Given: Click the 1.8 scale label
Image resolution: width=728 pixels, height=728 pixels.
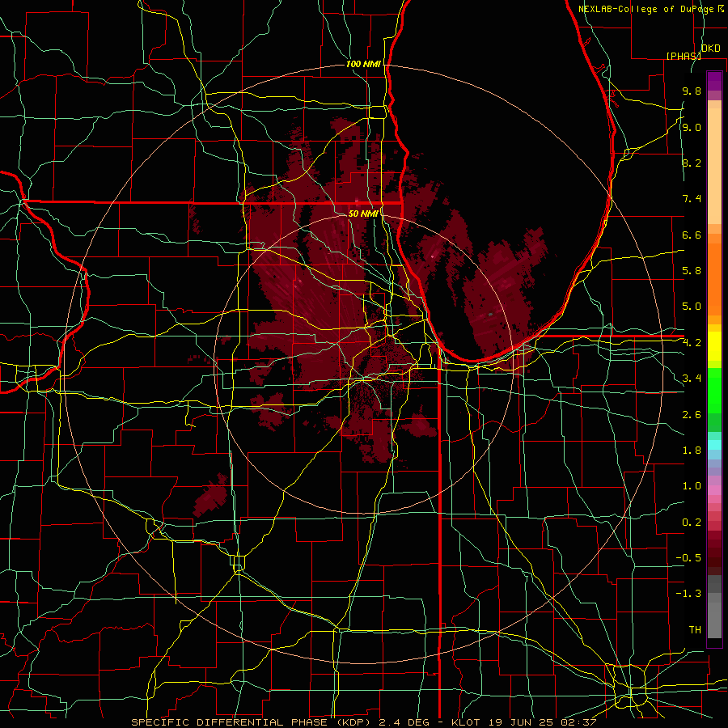Looking at the screenshot, I should point(692,451).
